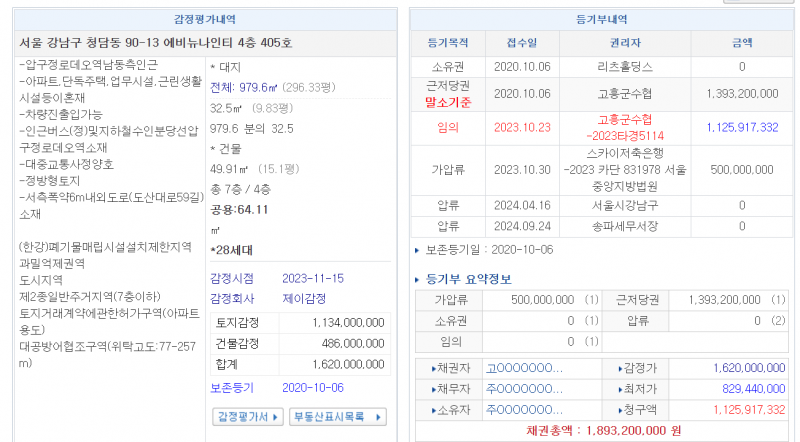
Task: Click the arrow icon on 감정평가서 button
Action: coord(276,416)
